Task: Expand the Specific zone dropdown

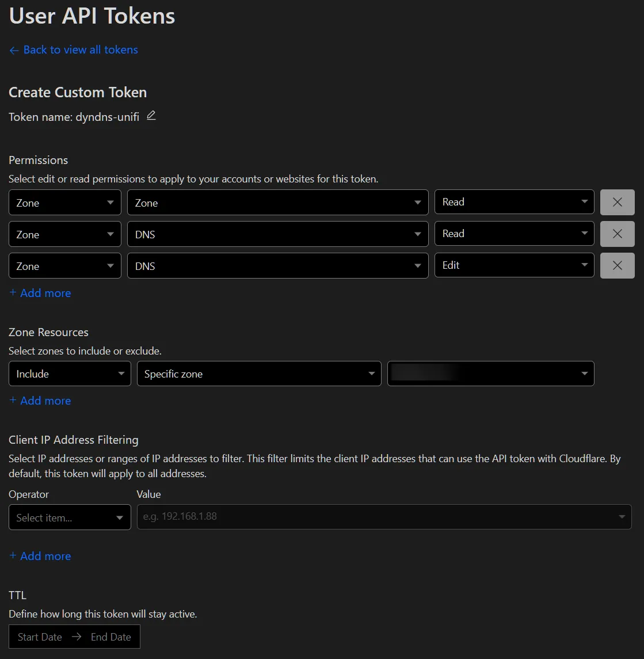Action: coord(259,374)
